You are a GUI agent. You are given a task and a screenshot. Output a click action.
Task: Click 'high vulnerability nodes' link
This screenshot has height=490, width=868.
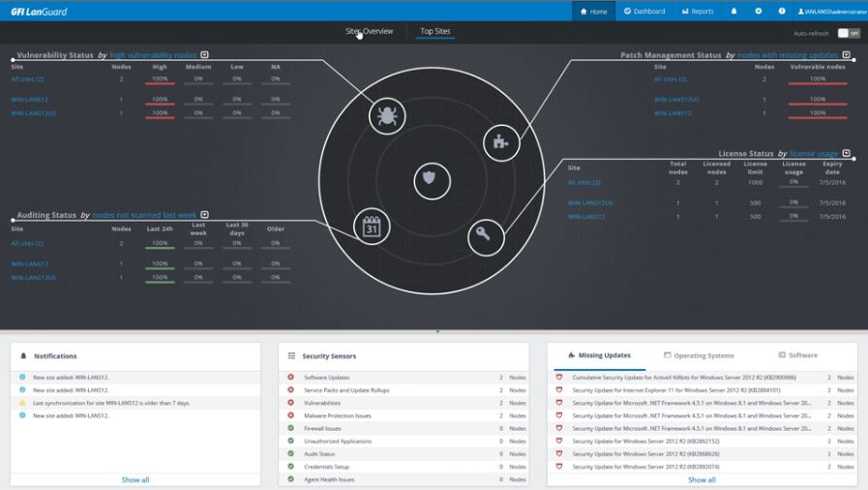click(x=153, y=55)
